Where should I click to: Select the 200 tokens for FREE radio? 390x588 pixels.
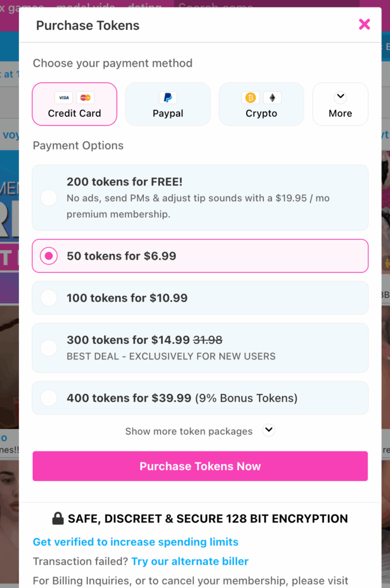click(x=49, y=198)
